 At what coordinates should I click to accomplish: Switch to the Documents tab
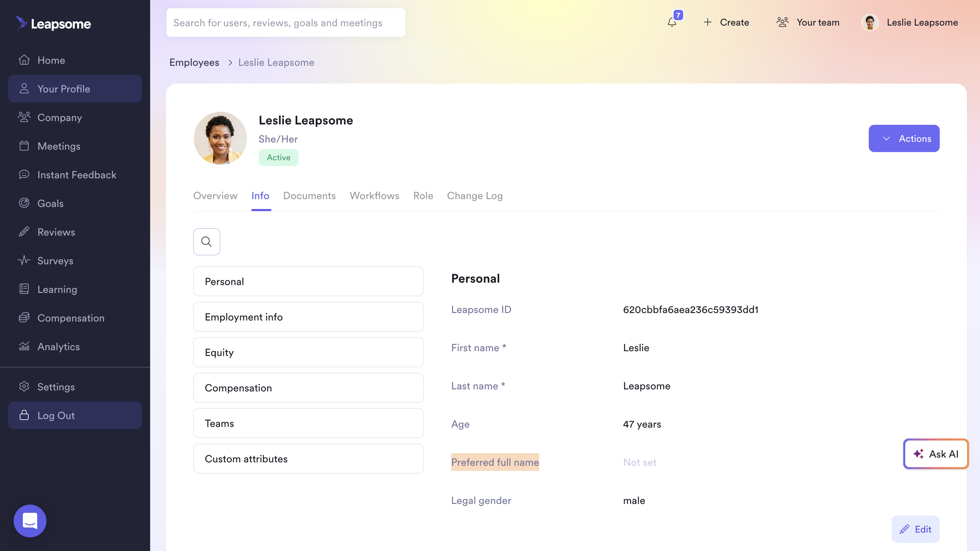point(309,196)
